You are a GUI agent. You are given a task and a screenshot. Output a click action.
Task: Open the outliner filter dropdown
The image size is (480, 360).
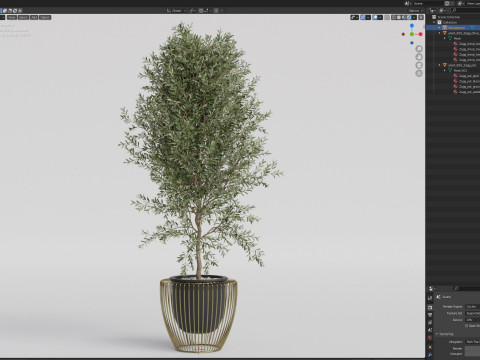tap(443, 11)
